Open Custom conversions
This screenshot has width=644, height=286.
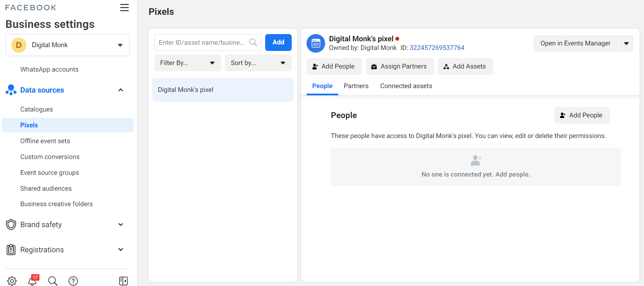50,157
